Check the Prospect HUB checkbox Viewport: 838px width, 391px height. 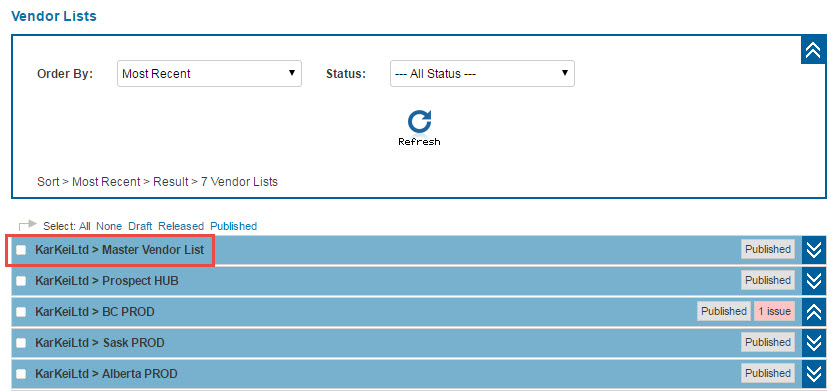tap(21, 281)
